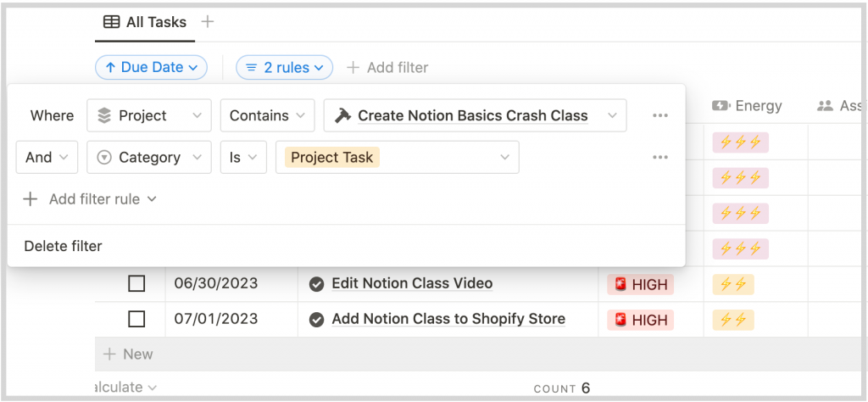
Task: Click the hammer icon in project value
Action: 343,115
